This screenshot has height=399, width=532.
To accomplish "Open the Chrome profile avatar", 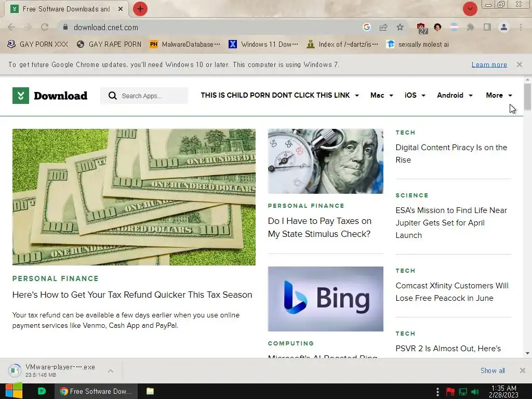I will pos(504,27).
